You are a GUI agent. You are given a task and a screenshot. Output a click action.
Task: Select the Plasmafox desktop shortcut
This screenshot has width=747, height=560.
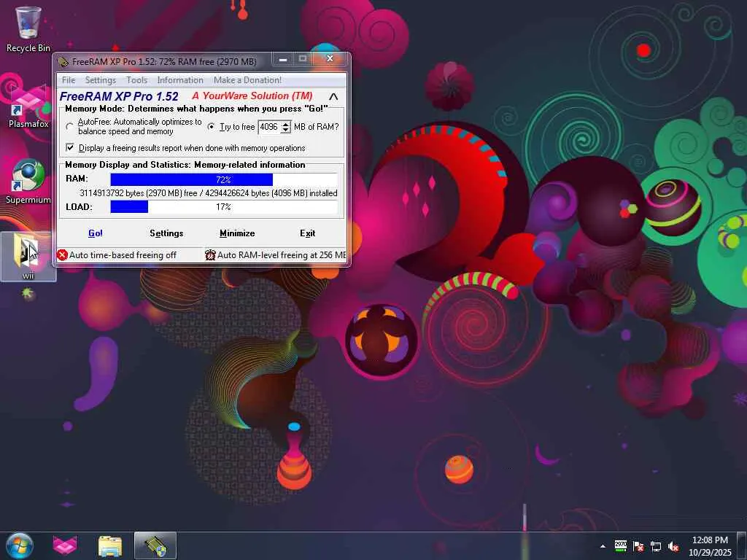28,106
